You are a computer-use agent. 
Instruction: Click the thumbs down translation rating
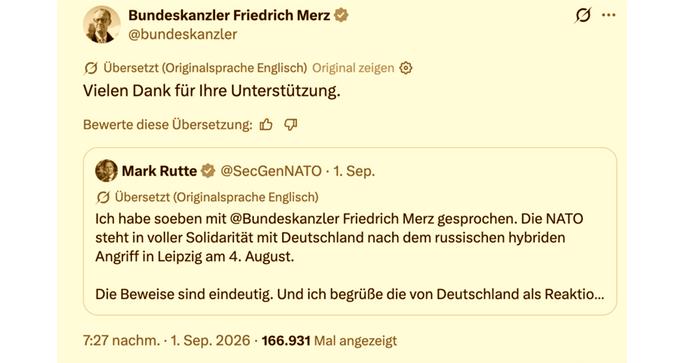[x=291, y=125]
